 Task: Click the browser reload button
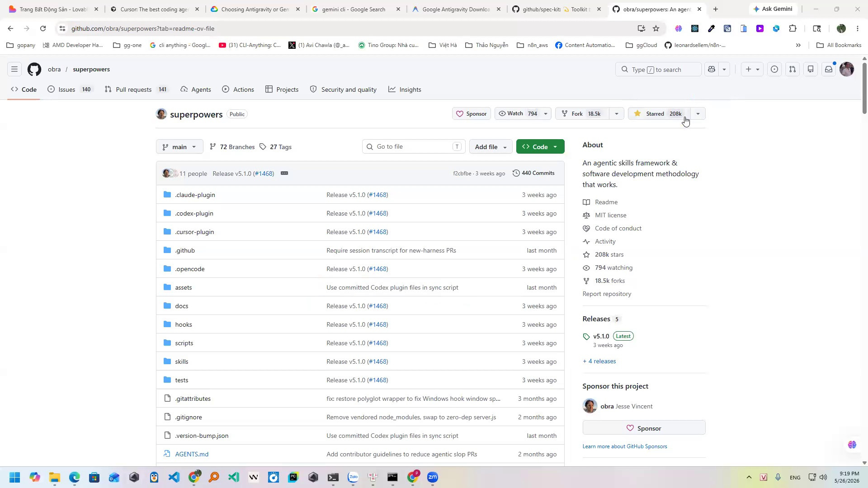(43, 28)
